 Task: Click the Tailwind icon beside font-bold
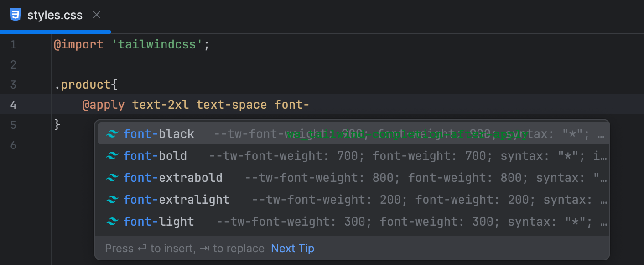112,156
